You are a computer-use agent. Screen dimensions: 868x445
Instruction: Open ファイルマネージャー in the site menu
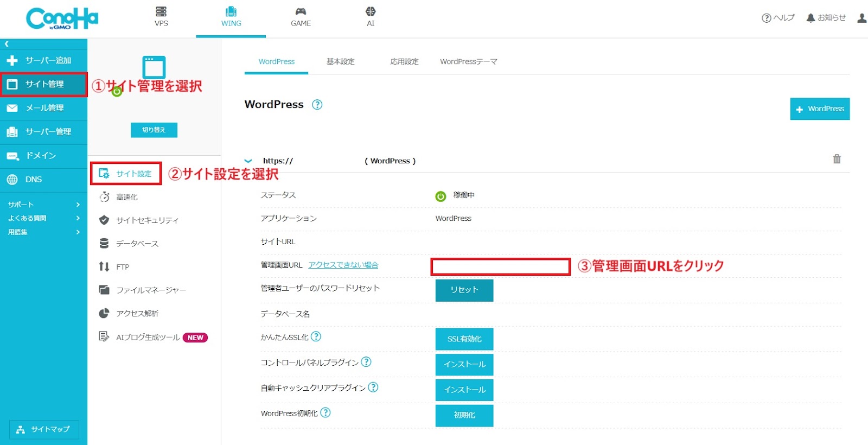click(x=142, y=290)
